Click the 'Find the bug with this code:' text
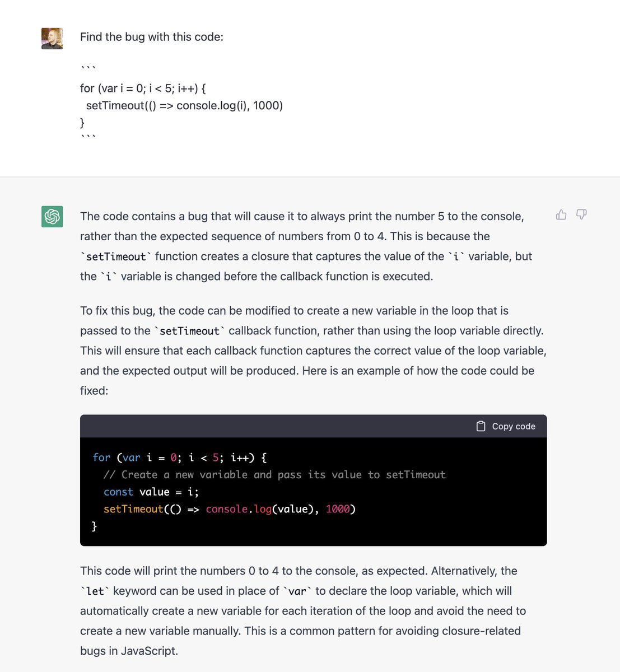 pos(152,37)
